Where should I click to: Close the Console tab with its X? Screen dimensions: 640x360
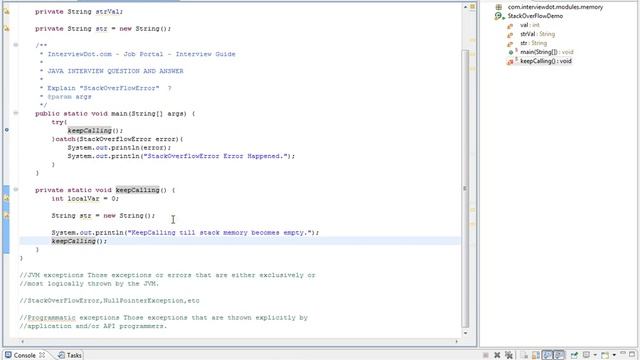(x=42, y=355)
